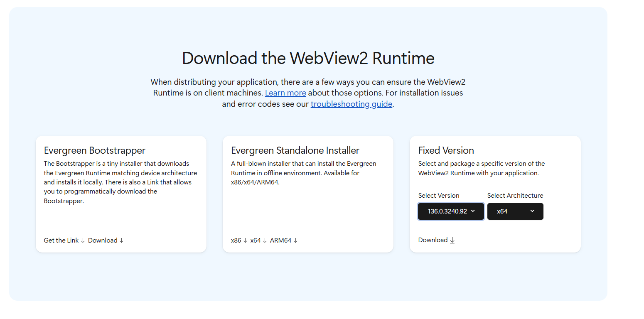Image resolution: width=644 pixels, height=319 pixels.
Task: Click the Evergreen Bootstrapper heading
Action: coord(95,150)
